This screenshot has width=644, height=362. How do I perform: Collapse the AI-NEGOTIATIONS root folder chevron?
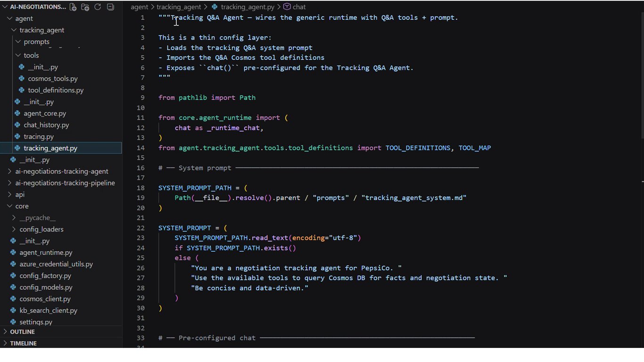[x=5, y=7]
